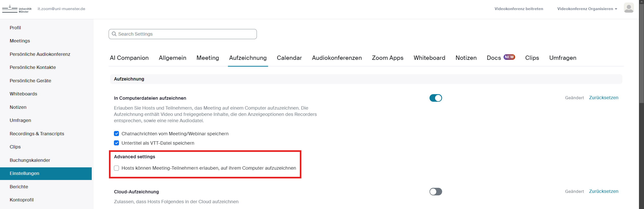Open Recordings & Transcripts in sidebar
Screen dimensions: 644x209
[37, 134]
